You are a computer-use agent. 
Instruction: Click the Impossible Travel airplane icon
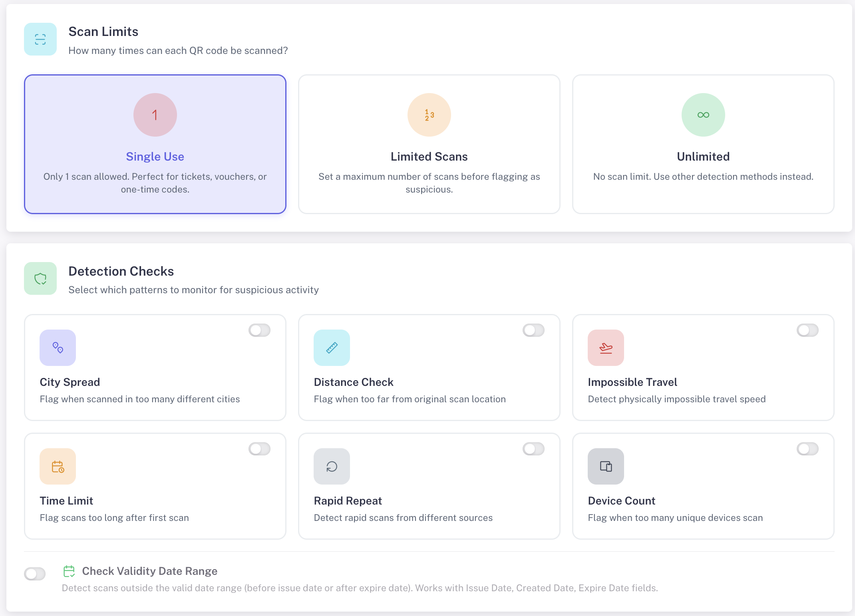[606, 348]
